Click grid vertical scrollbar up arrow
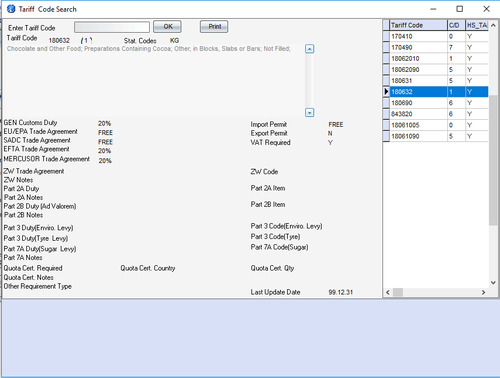This screenshot has width=500, height=378. pyautogui.click(x=493, y=25)
